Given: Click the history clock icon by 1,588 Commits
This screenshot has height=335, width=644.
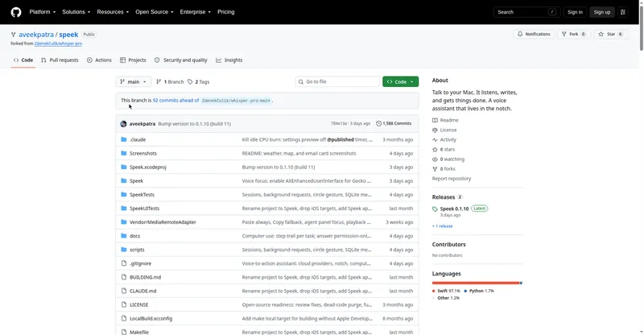Looking at the screenshot, I should click(x=378, y=123).
